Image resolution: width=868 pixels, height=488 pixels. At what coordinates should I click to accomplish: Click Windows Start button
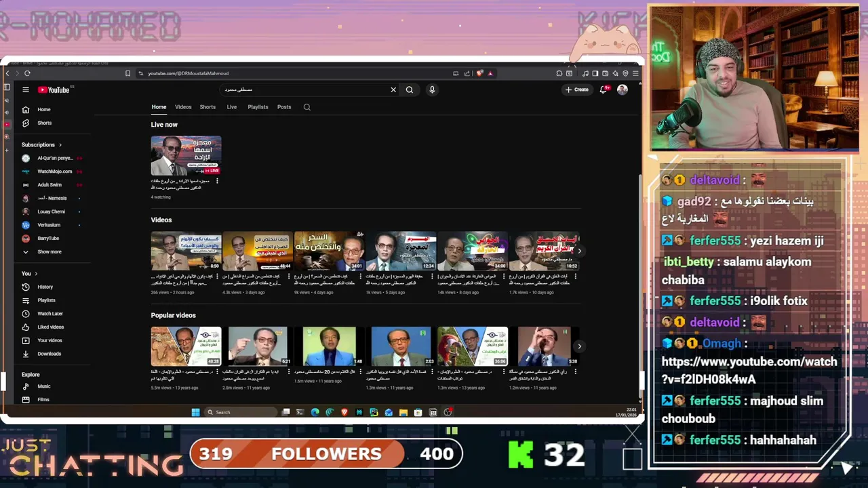click(195, 412)
